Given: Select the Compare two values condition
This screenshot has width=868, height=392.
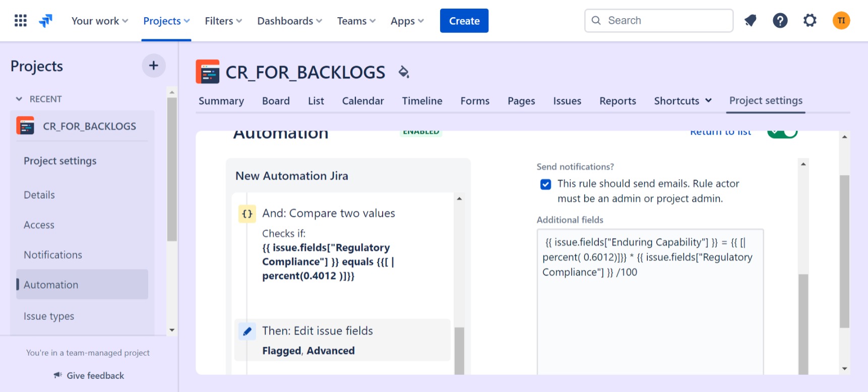Looking at the screenshot, I should (343, 244).
